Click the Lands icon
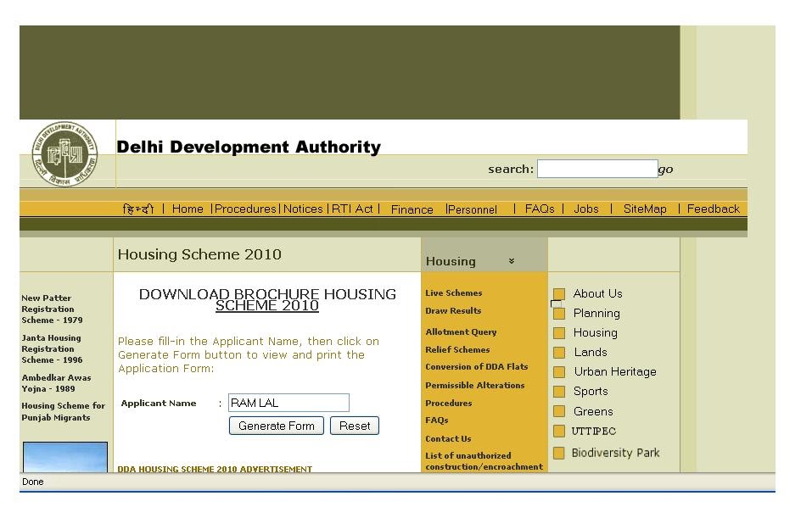The image size is (812, 518). (560, 352)
